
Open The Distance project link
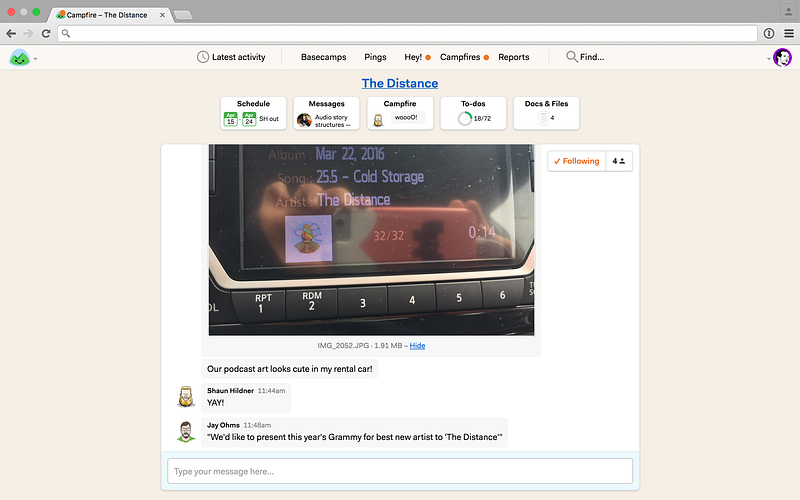(x=399, y=83)
